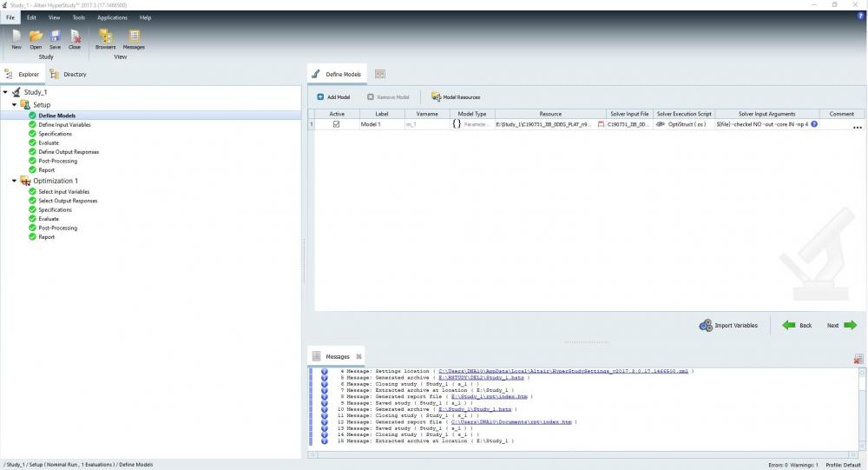Viewport: 868px width, 470px height.
Task: Select Post-Processing under Optimization 1
Action: [57, 228]
